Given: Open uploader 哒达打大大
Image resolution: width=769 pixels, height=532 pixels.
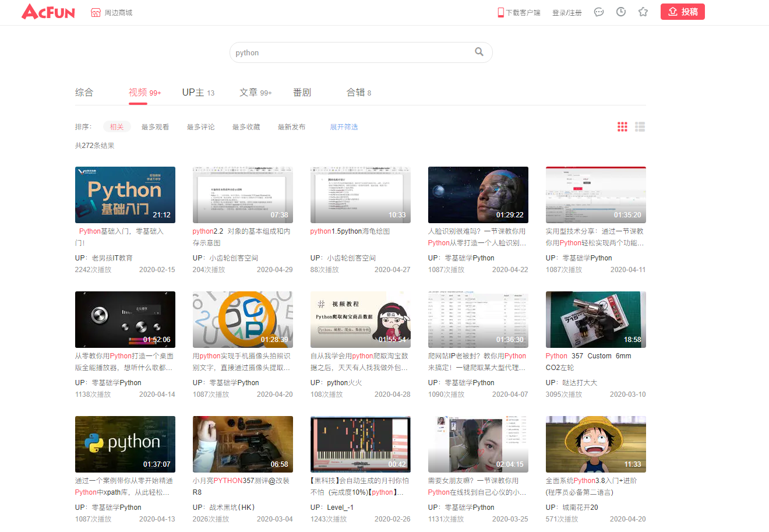Looking at the screenshot, I should tap(580, 383).
